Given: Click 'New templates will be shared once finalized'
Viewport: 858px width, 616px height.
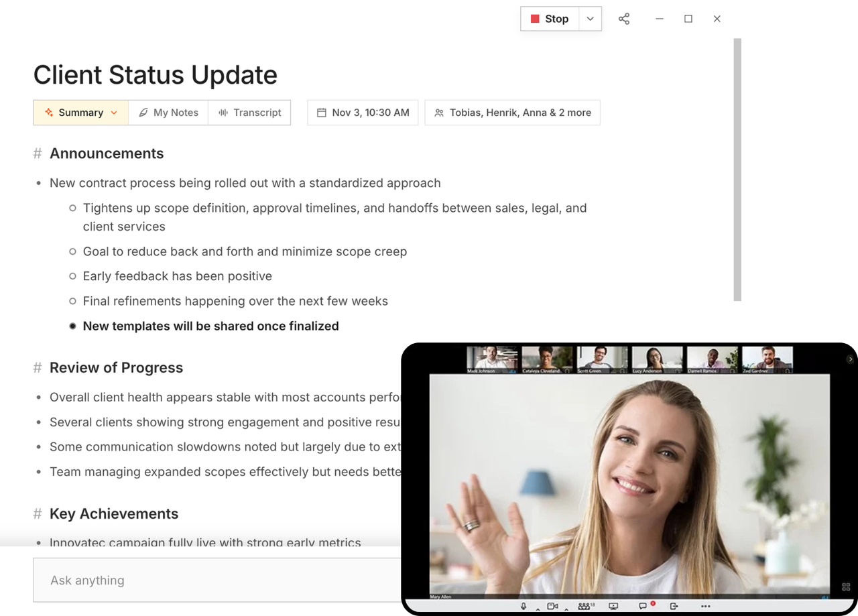Looking at the screenshot, I should (x=211, y=326).
